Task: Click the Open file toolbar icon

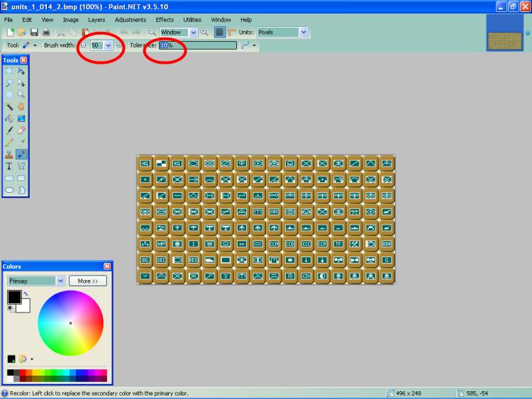Action: click(x=23, y=32)
